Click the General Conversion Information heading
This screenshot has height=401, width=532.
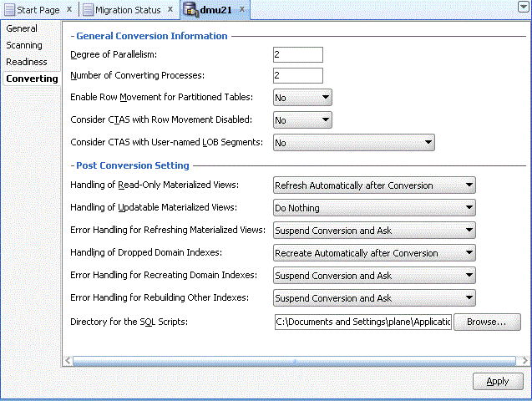point(152,36)
